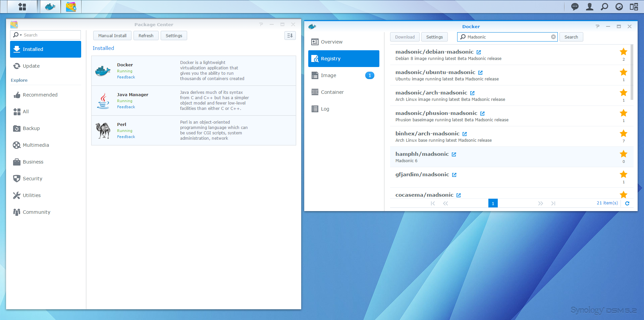Click the sort order icon in Package Center
This screenshot has height=320, width=644.
click(x=290, y=36)
